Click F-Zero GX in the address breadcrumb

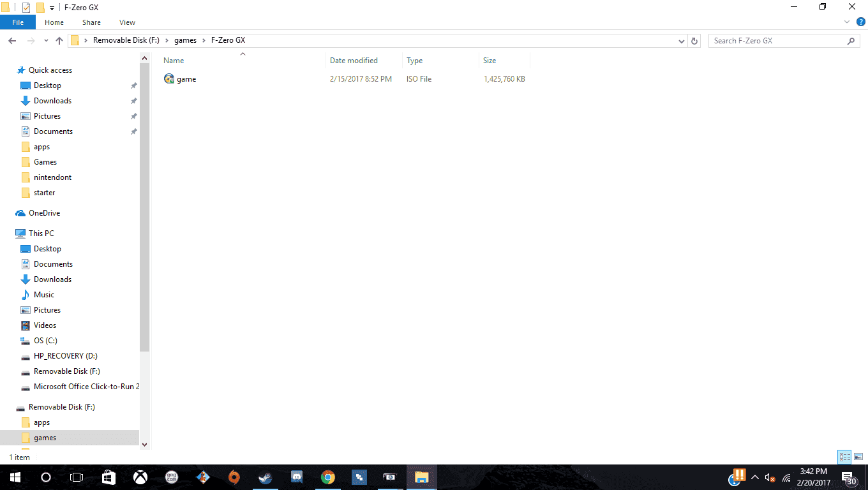tap(228, 41)
